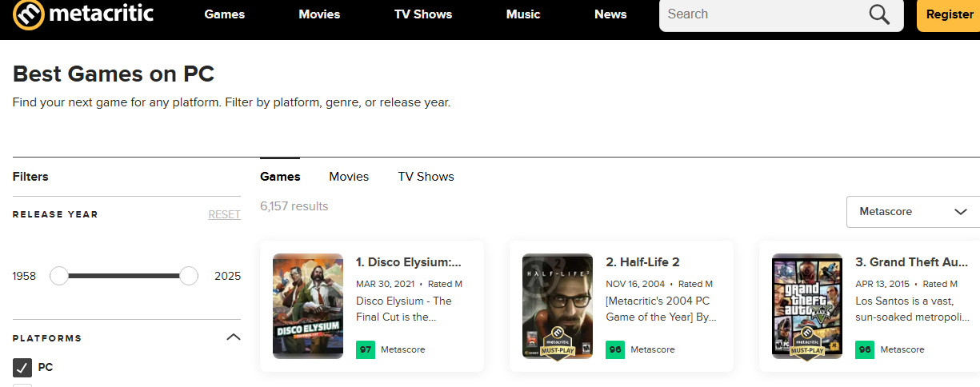The image size is (980, 387).
Task: Open the Music menu in the header
Action: point(523,14)
